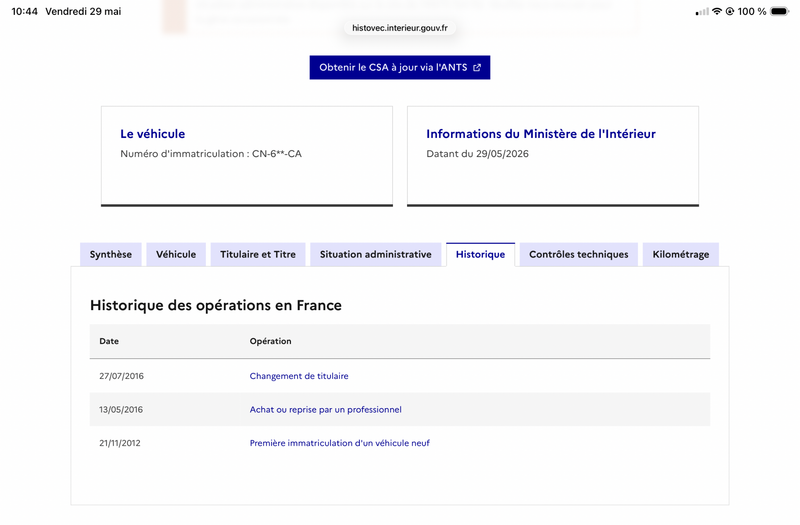The height and width of the screenshot is (525, 800).
Task: Switch to the Véhicule tab
Action: (176, 254)
